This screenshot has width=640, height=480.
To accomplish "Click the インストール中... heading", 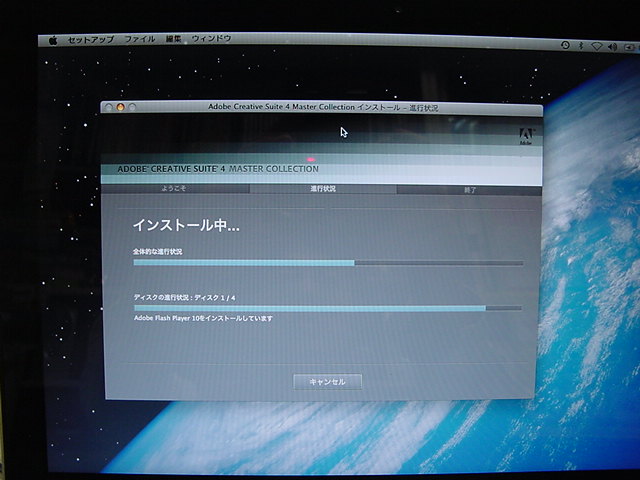I will pos(186,225).
